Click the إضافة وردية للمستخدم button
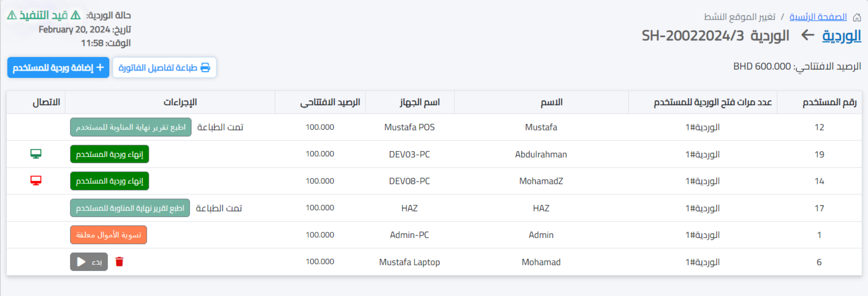This screenshot has width=868, height=296. coord(58,67)
